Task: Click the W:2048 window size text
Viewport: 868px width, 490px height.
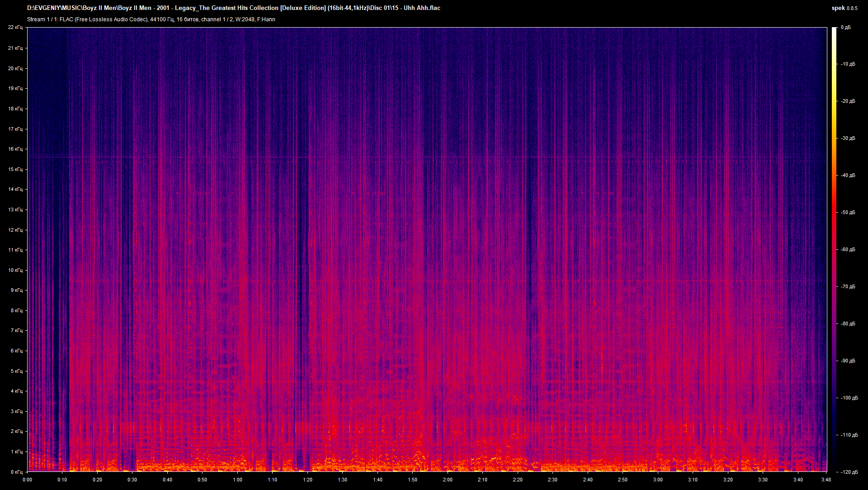Action: coord(245,19)
